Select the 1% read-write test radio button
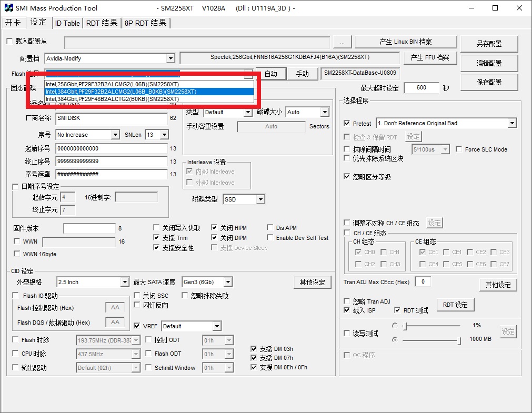The image size is (532, 413). coord(395,326)
